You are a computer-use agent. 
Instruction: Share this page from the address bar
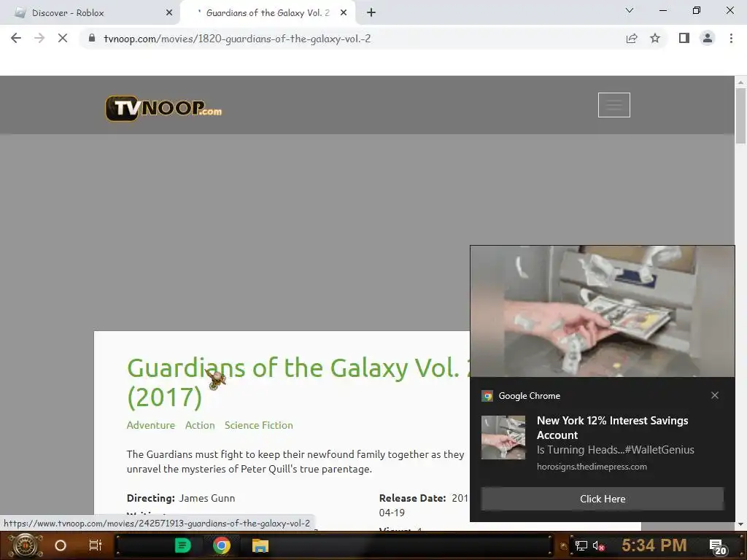[x=632, y=38]
